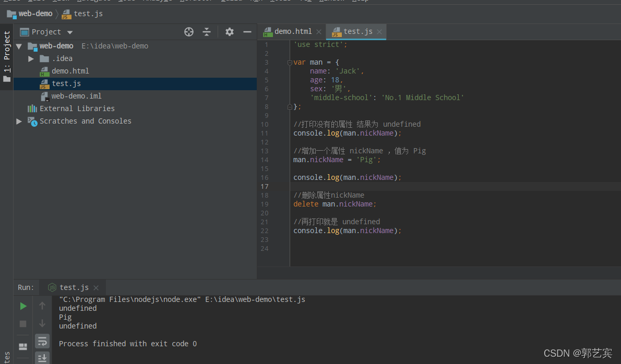Click man.nickName = 'Pig' assignment line
The image size is (621, 364).
[337, 160]
